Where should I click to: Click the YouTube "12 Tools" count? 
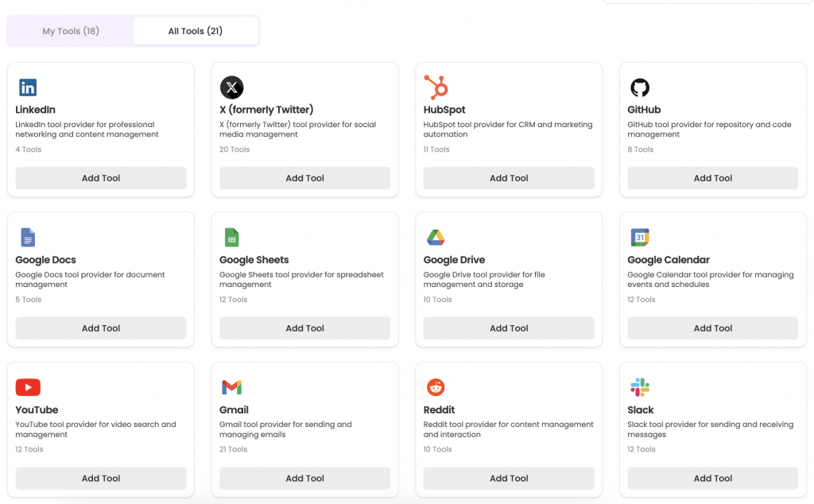point(29,449)
